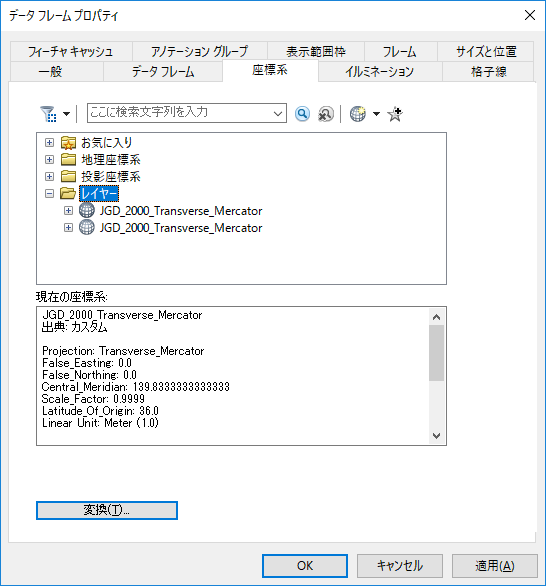Open the spatial filter dropdown arrow
The width and height of the screenshot is (546, 586).
pyautogui.click(x=66, y=114)
